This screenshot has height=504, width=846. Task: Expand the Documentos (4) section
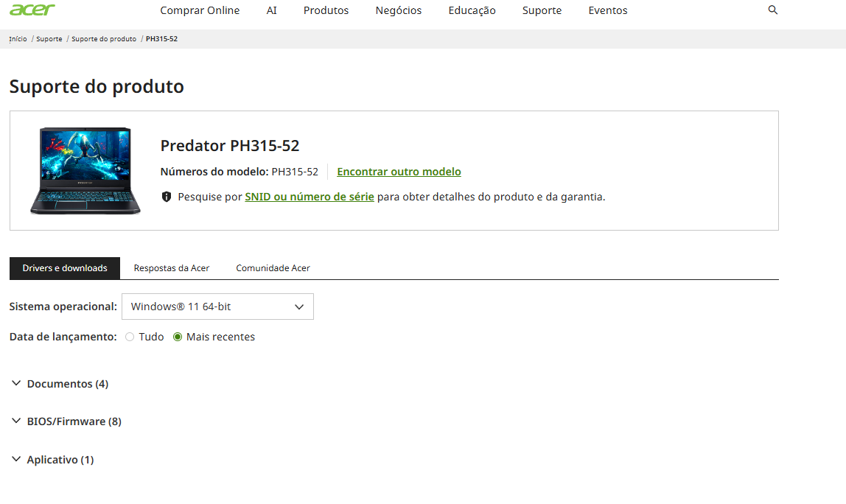coord(60,384)
